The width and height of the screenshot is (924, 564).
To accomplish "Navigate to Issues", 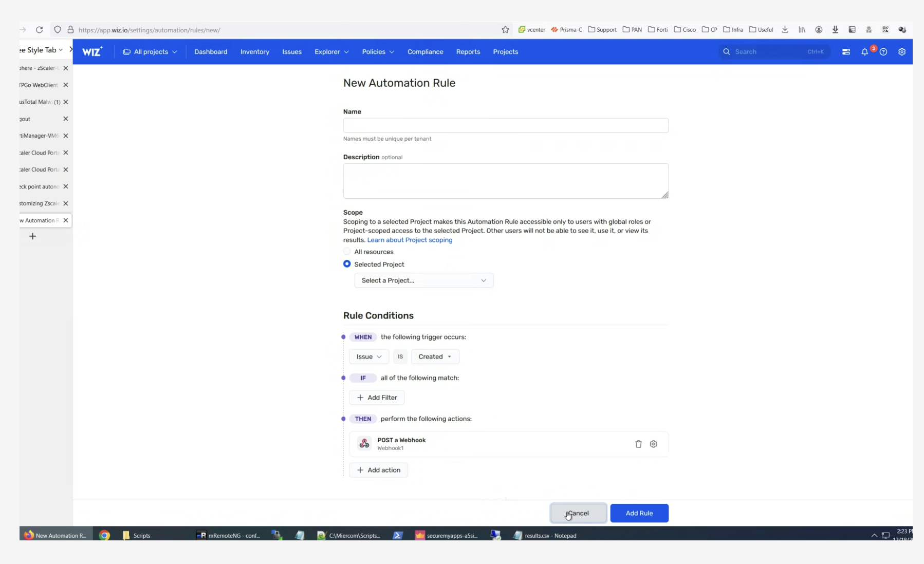I will (x=292, y=52).
